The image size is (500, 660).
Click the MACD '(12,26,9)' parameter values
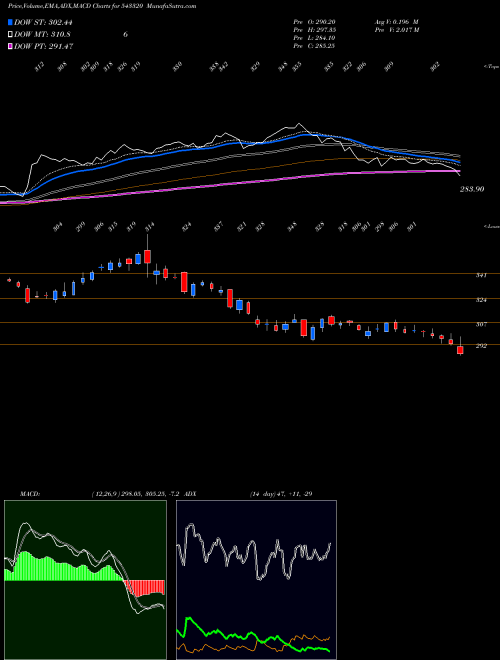(138, 494)
